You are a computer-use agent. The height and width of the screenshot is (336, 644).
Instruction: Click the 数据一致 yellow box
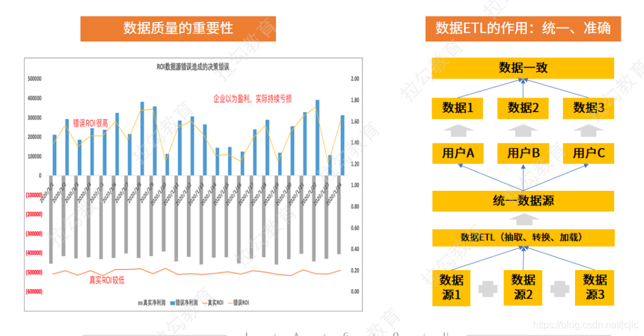[523, 68]
